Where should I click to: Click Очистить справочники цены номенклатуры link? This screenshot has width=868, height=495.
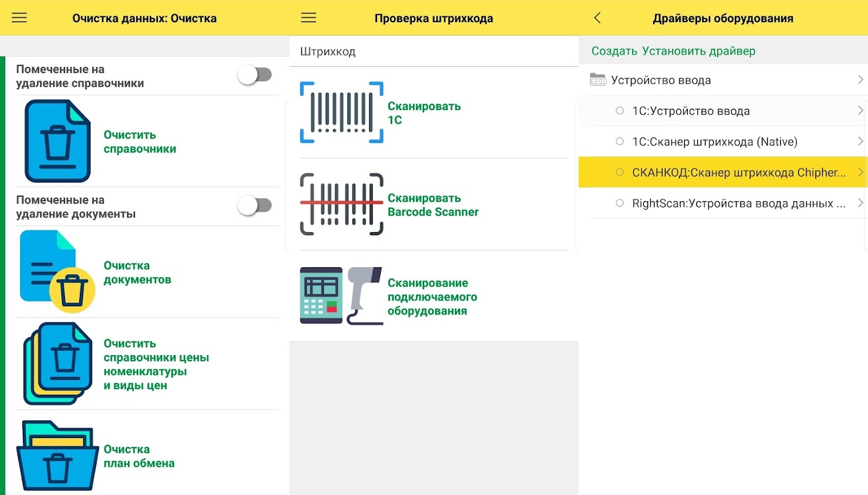point(157,364)
